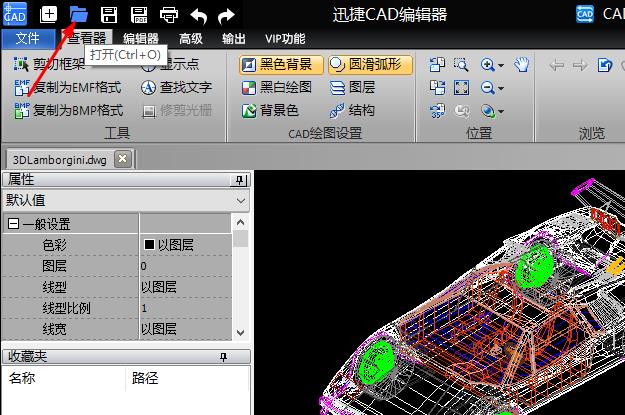Viewport: 625px width, 415px height.
Task: Open the zoom-in magnifier dropdown arrow
Action: point(500,65)
